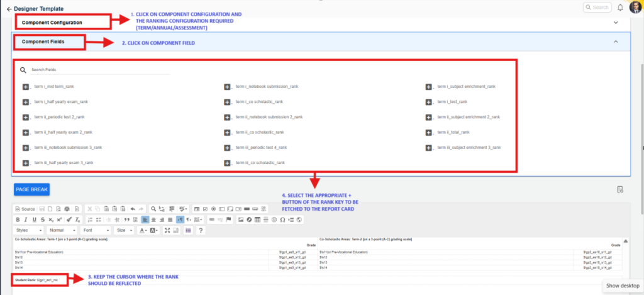
Task: Expand the Component Configuration section
Action: point(616,22)
